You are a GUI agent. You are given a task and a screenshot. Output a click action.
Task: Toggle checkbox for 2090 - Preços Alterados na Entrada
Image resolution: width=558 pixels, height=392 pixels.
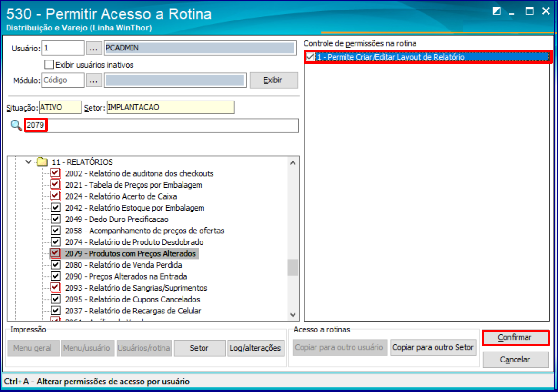(55, 276)
